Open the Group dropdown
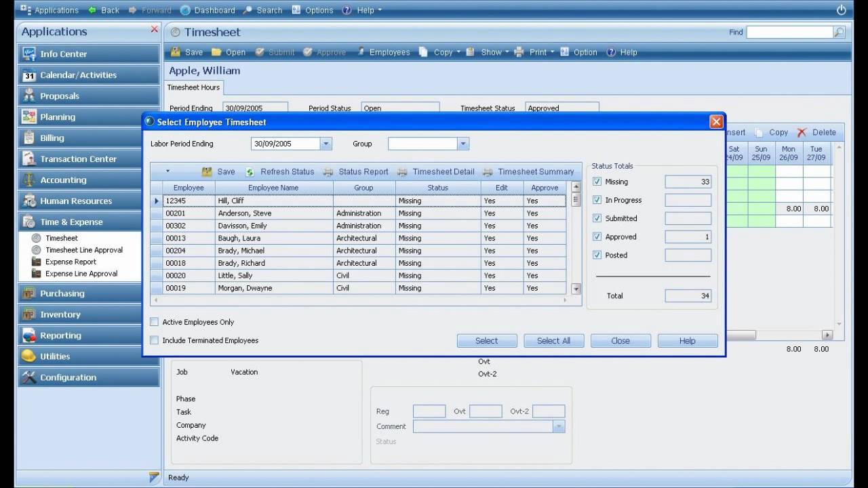The image size is (868, 488). pyautogui.click(x=463, y=144)
